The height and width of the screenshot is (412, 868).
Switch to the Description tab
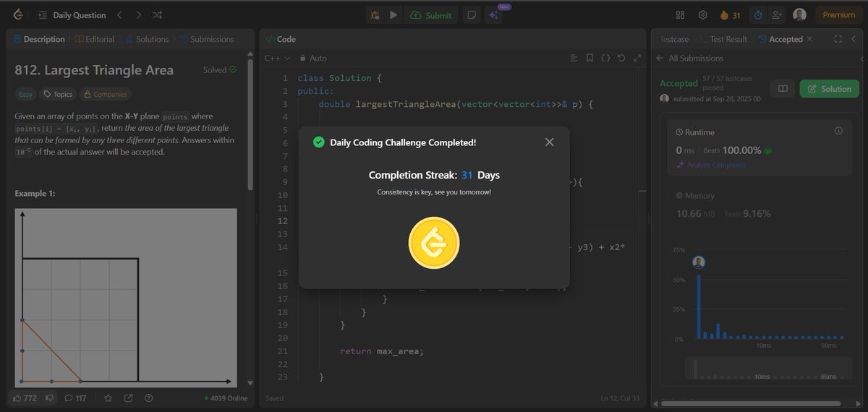pyautogui.click(x=39, y=39)
